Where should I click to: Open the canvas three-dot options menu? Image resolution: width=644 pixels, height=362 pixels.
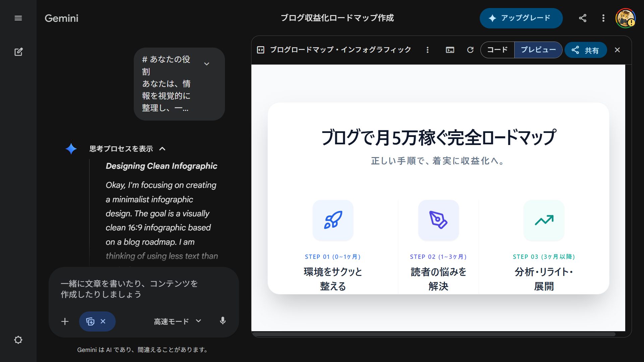(x=428, y=50)
